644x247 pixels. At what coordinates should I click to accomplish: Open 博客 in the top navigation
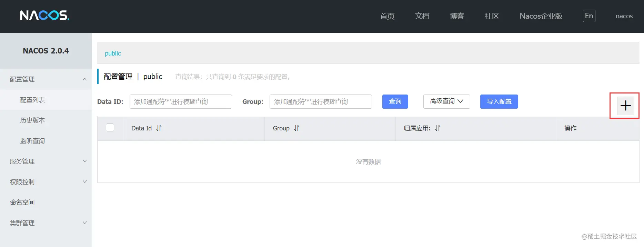pyautogui.click(x=457, y=16)
